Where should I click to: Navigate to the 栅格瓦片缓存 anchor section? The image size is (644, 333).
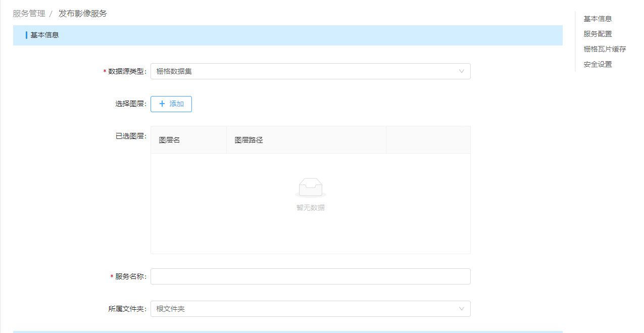(605, 49)
